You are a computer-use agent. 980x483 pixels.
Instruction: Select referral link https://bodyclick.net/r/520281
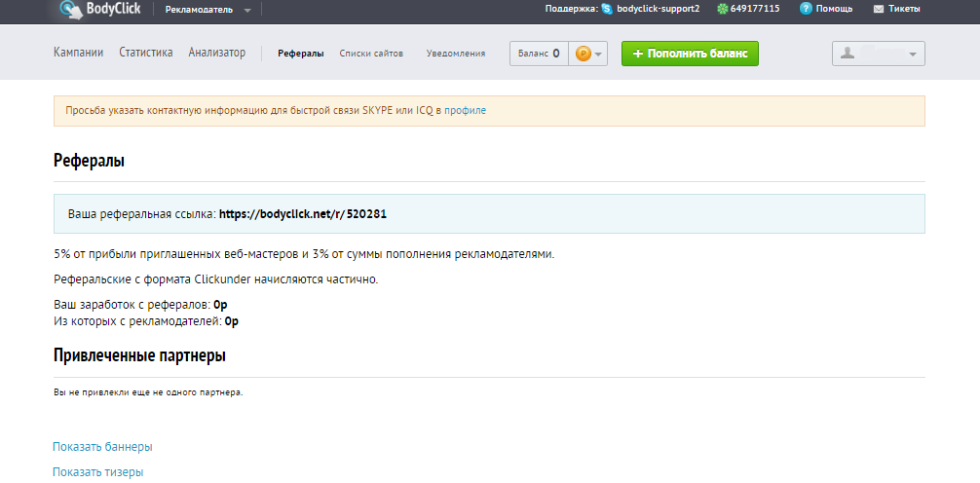(x=303, y=213)
